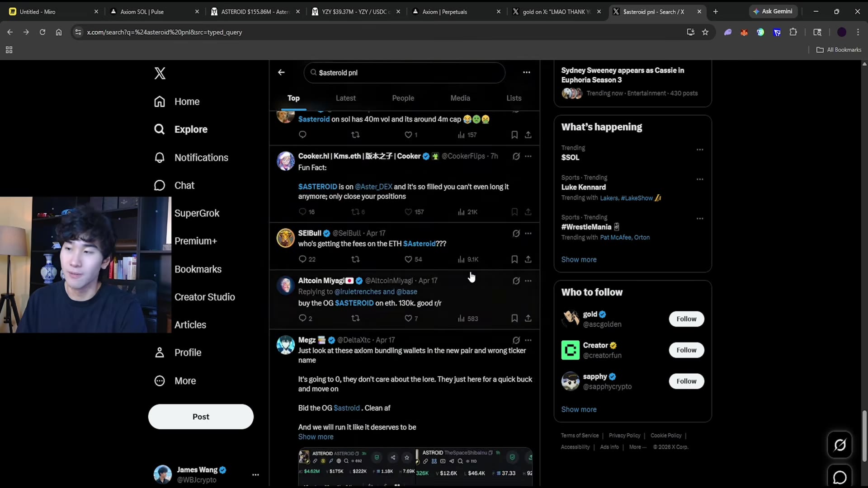The width and height of the screenshot is (868, 488).
Task: Reply to the Cooker post with 16 replies
Action: [302, 212]
